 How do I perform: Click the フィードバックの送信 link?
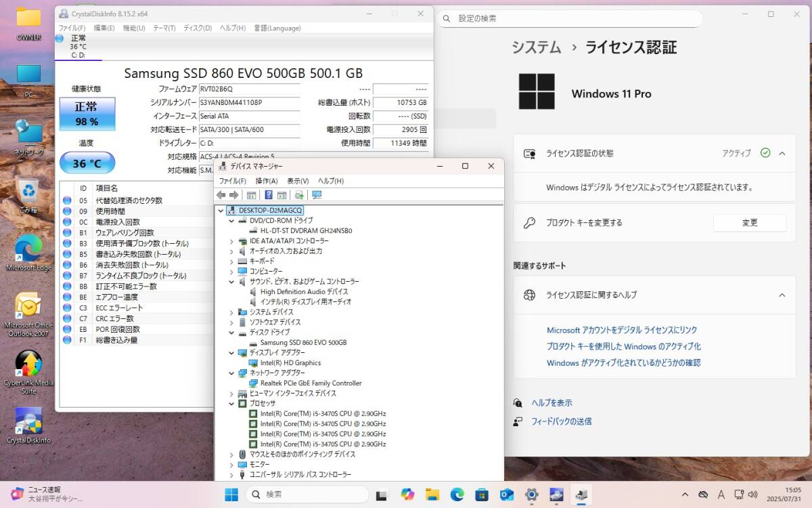coord(562,421)
